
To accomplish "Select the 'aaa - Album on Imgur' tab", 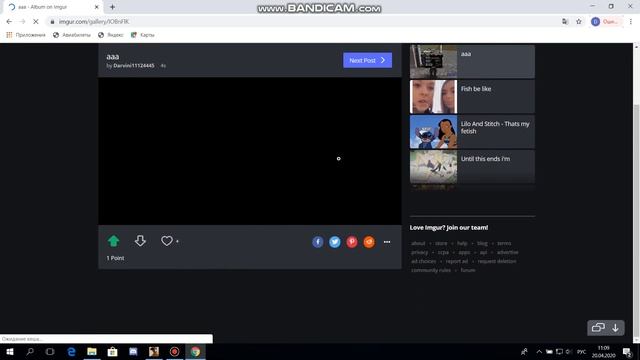I will pyautogui.click(x=53, y=7).
